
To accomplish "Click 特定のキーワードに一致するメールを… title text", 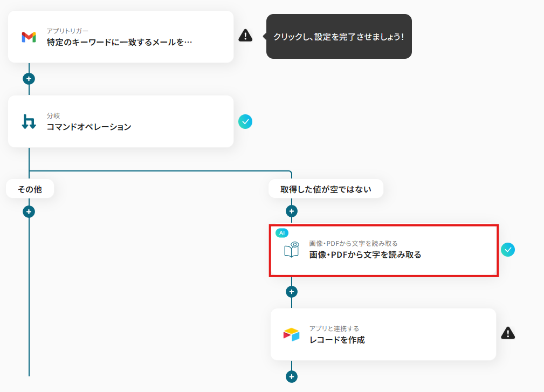I will (x=119, y=42).
